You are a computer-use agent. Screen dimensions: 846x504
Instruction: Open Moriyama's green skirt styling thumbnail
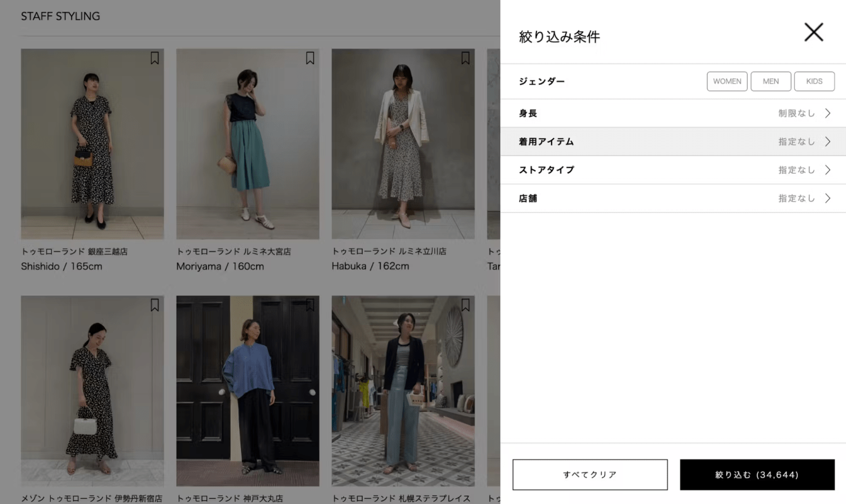pos(248,144)
